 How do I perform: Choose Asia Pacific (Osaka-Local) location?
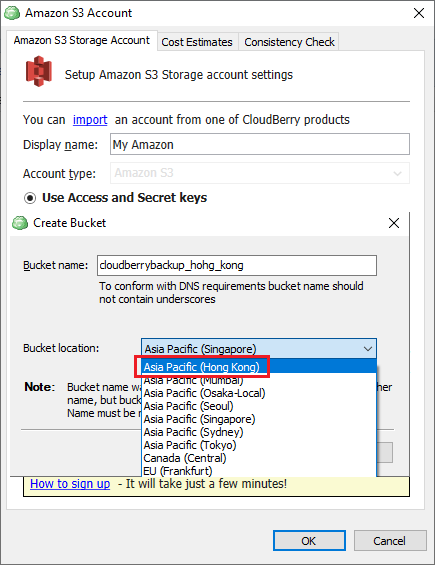[259, 393]
